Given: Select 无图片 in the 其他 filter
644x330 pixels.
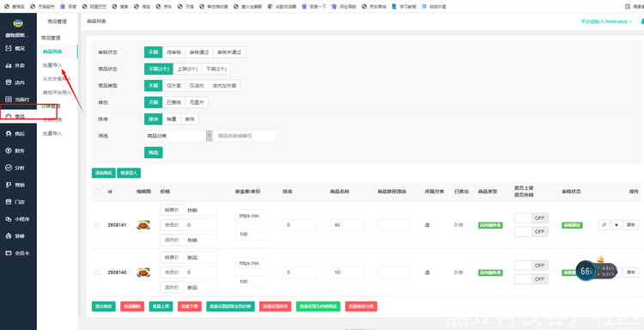Looking at the screenshot, I should point(197,102).
